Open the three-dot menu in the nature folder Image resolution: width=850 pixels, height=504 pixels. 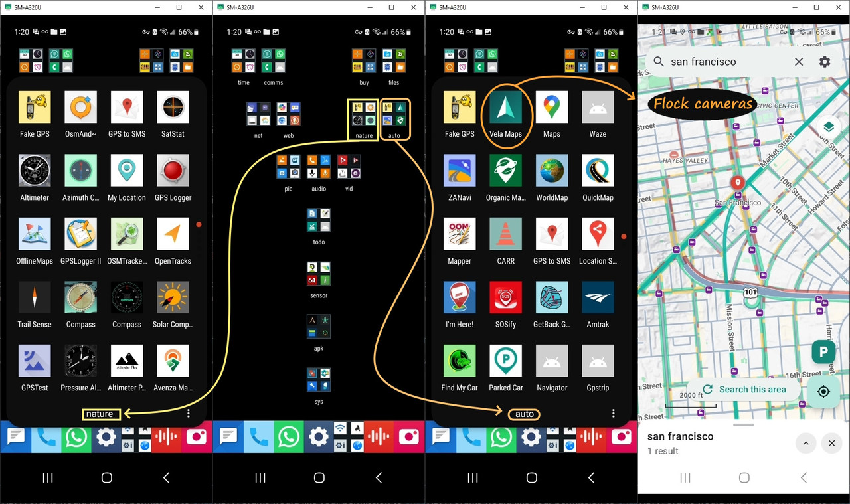(189, 414)
